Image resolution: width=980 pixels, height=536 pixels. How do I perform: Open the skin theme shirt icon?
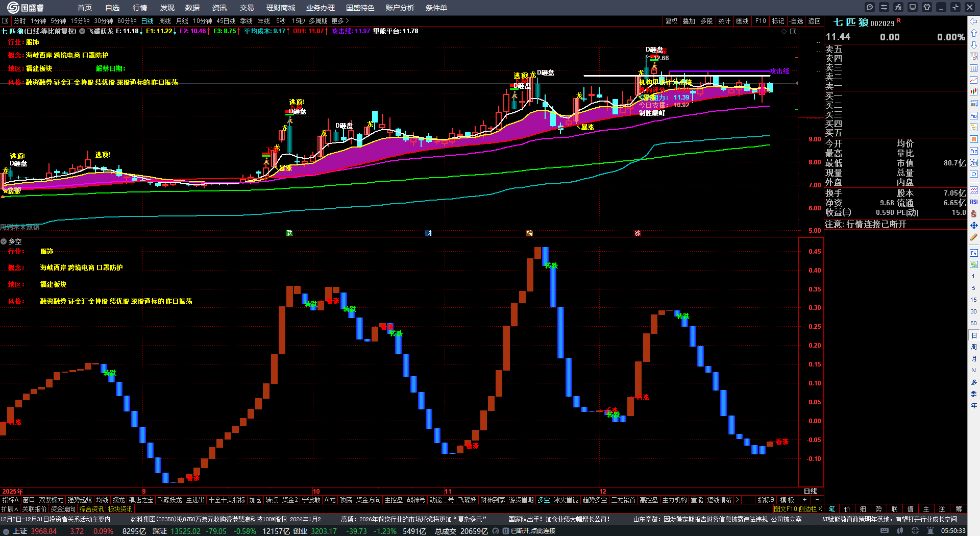click(x=927, y=7)
